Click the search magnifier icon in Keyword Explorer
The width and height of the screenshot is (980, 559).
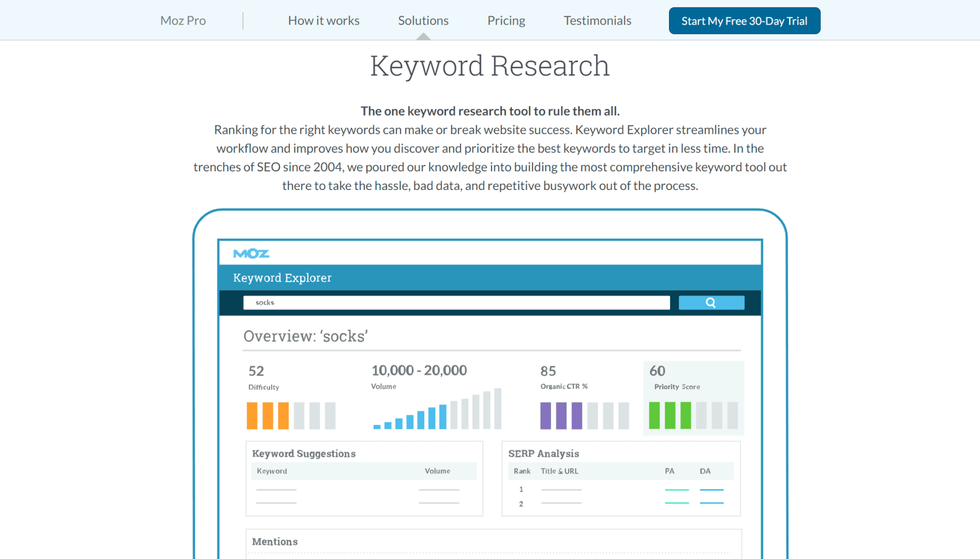tap(710, 302)
